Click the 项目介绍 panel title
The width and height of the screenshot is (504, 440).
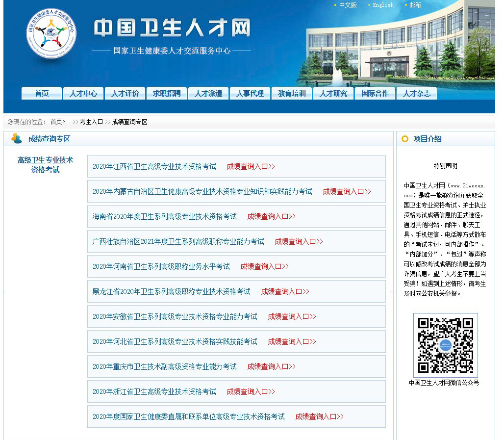pyautogui.click(x=427, y=139)
